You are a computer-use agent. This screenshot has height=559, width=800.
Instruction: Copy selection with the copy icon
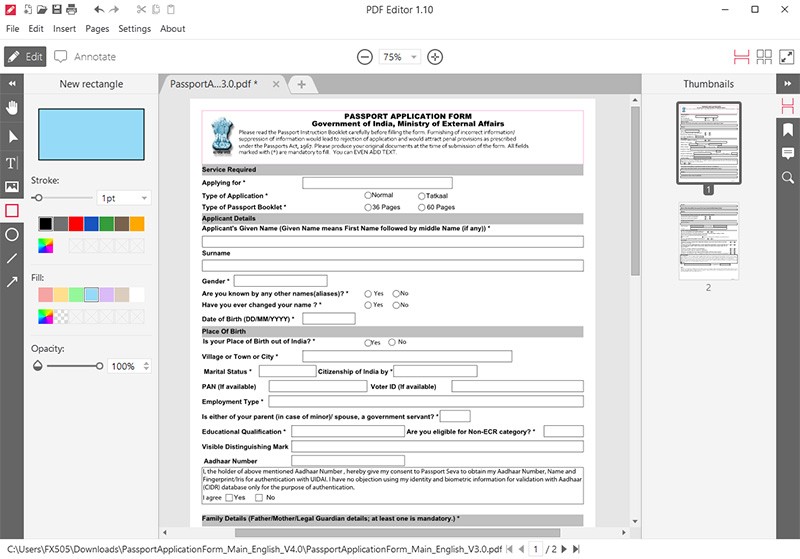(x=156, y=9)
